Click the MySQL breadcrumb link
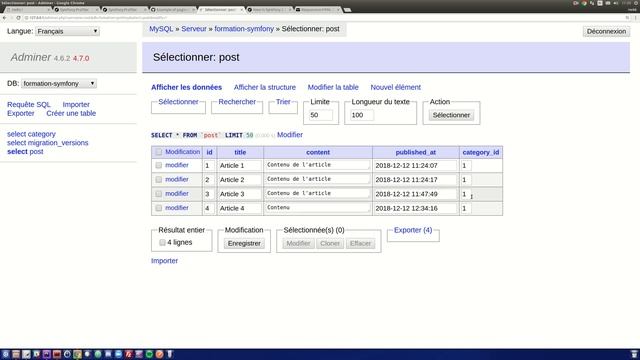 (x=161, y=29)
